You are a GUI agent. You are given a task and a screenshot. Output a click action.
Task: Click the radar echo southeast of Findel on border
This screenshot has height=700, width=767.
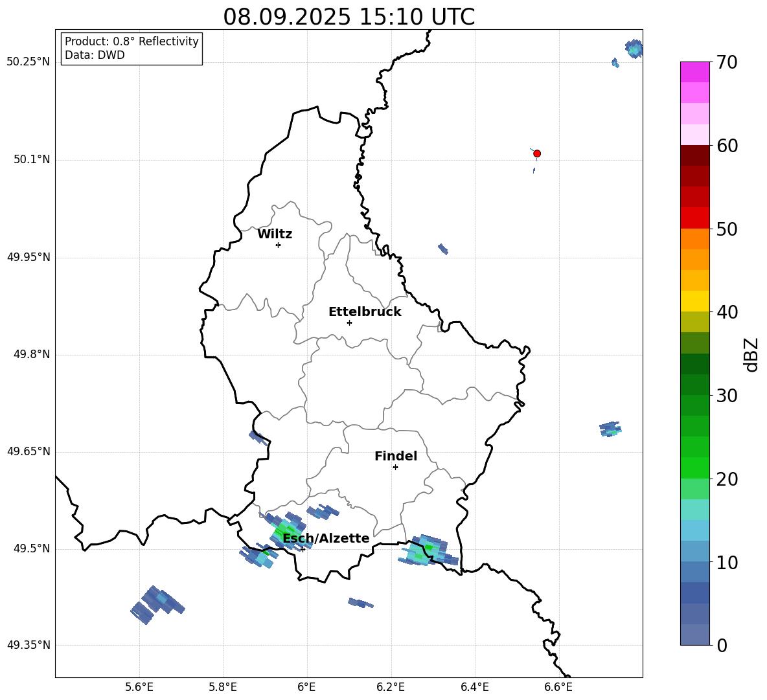(428, 551)
